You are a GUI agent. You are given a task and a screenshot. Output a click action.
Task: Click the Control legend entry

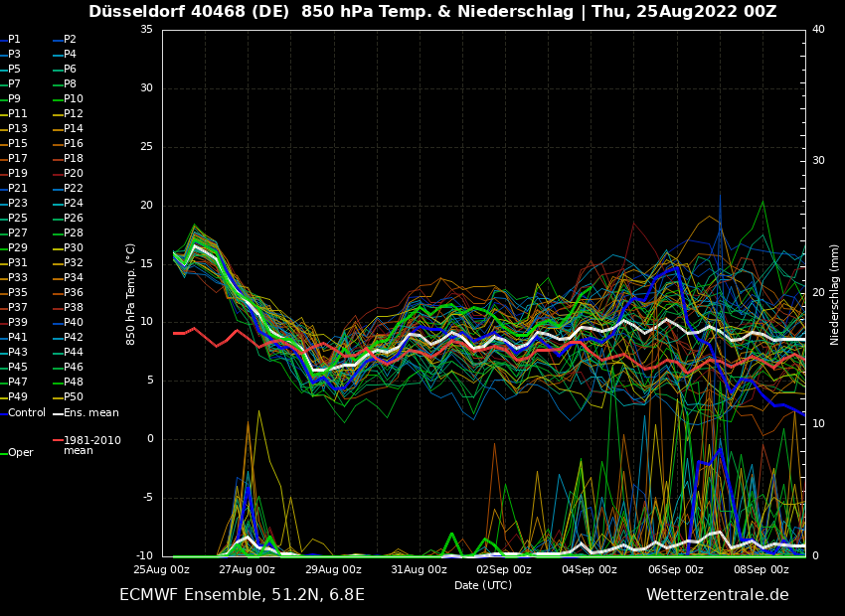point(27,412)
